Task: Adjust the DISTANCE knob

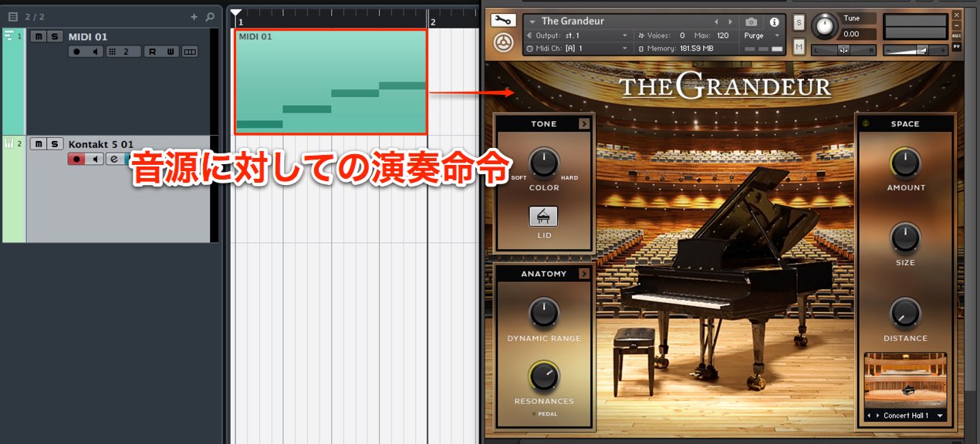Action: [x=905, y=313]
